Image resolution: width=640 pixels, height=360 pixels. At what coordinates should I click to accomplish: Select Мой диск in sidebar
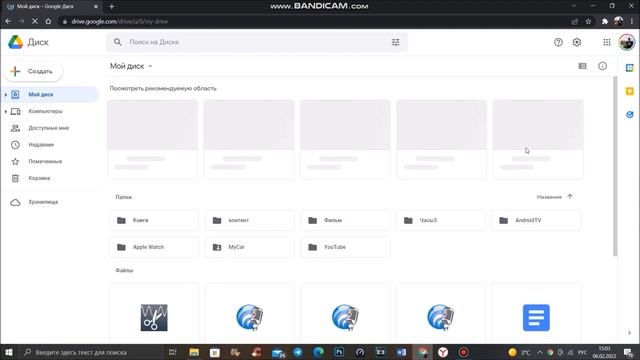coord(50,95)
